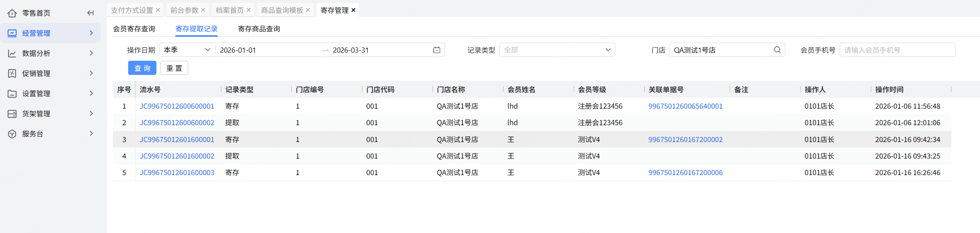Click the 服务台 cube icon
The image size is (980, 233).
pos(12,134)
